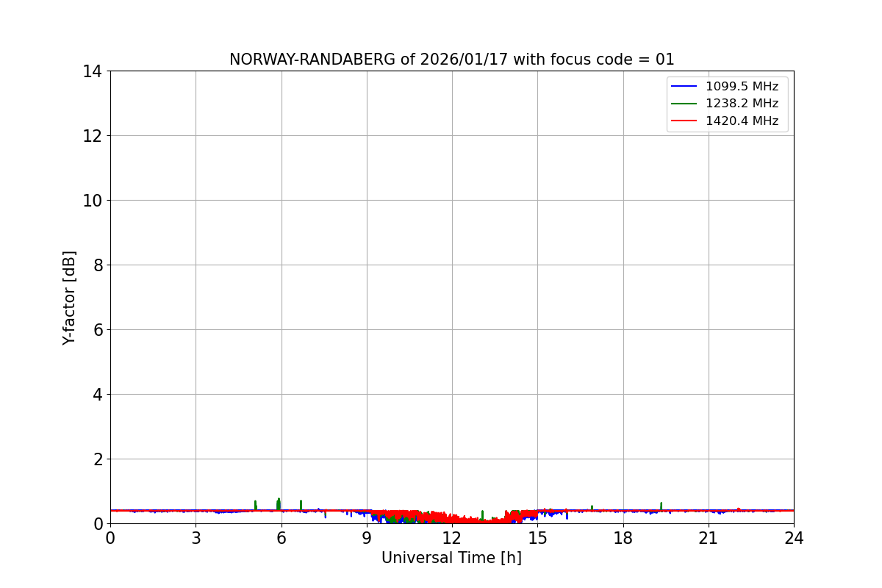Click y-axis tick label 2
Screen dimensions: 882x588
tap(97, 459)
